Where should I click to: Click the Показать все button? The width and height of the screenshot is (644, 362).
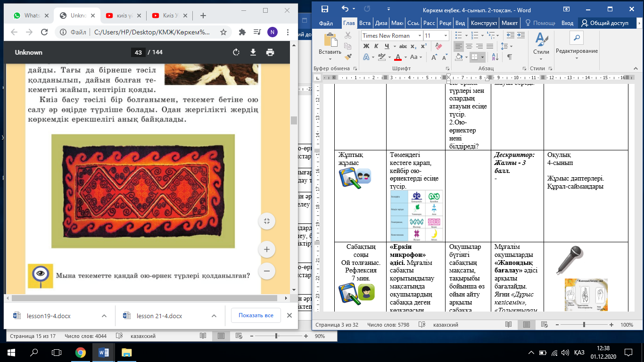(x=256, y=316)
